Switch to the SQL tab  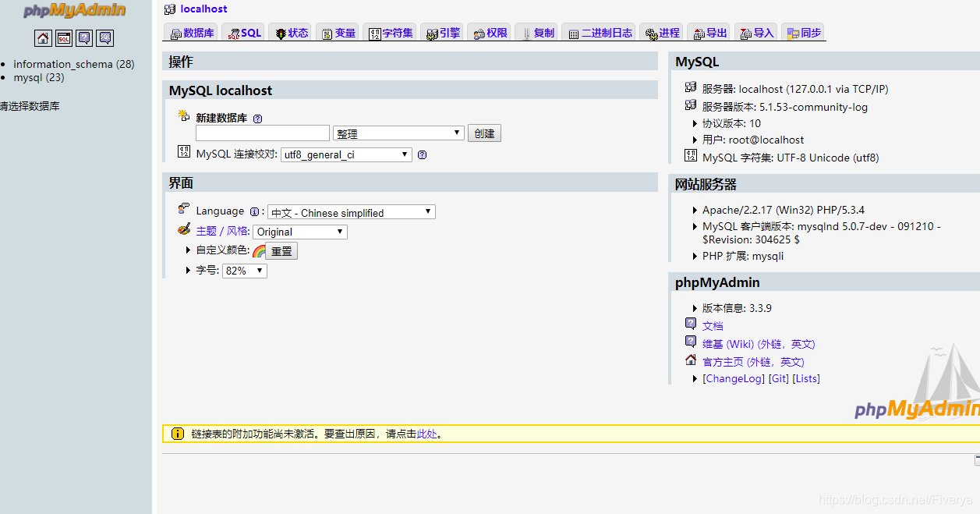coord(244,33)
